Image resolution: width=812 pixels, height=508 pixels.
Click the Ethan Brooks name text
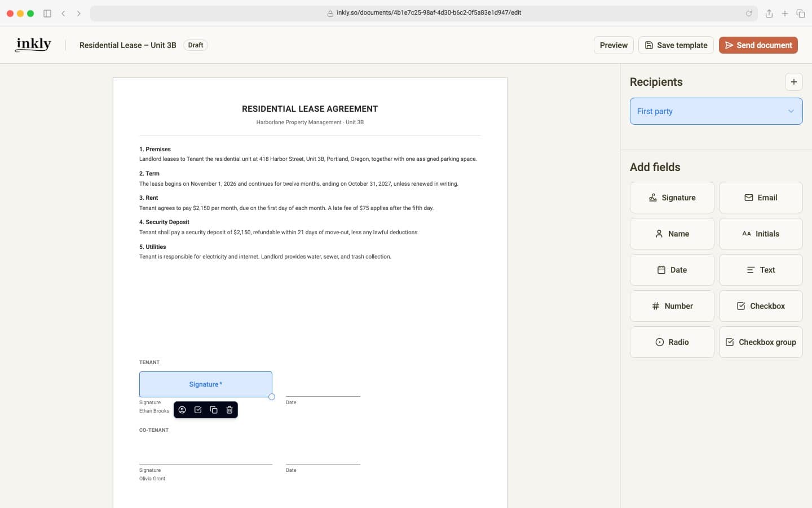(x=154, y=411)
